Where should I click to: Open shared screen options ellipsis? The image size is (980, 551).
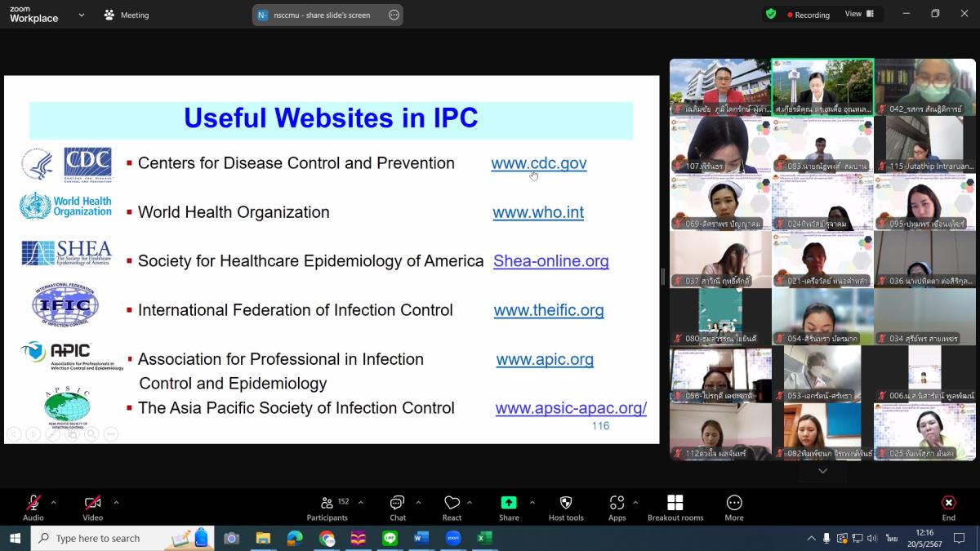coord(394,15)
